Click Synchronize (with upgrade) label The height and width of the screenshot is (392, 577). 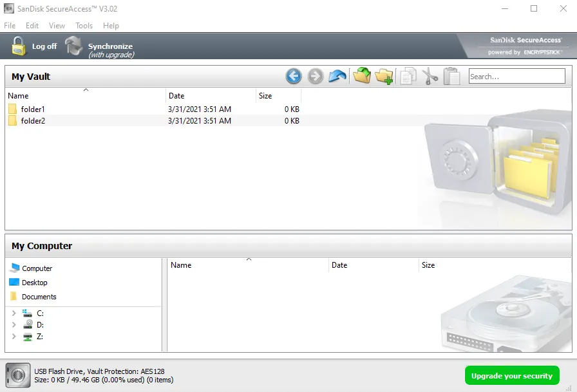[111, 50]
